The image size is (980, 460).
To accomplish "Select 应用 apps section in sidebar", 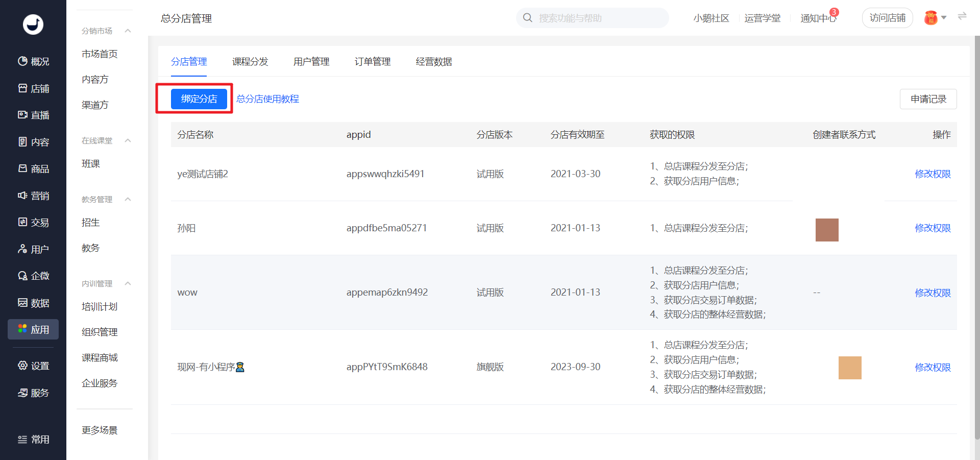I will 33,329.
